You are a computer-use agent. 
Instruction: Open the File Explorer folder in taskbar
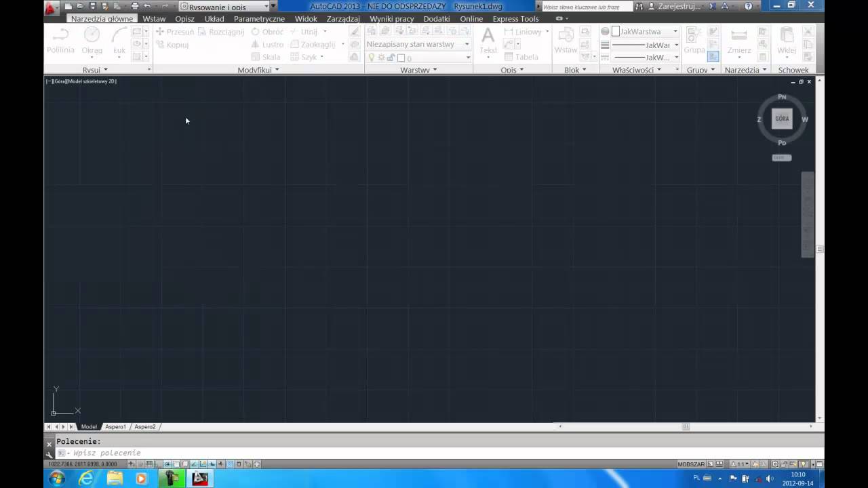click(114, 479)
